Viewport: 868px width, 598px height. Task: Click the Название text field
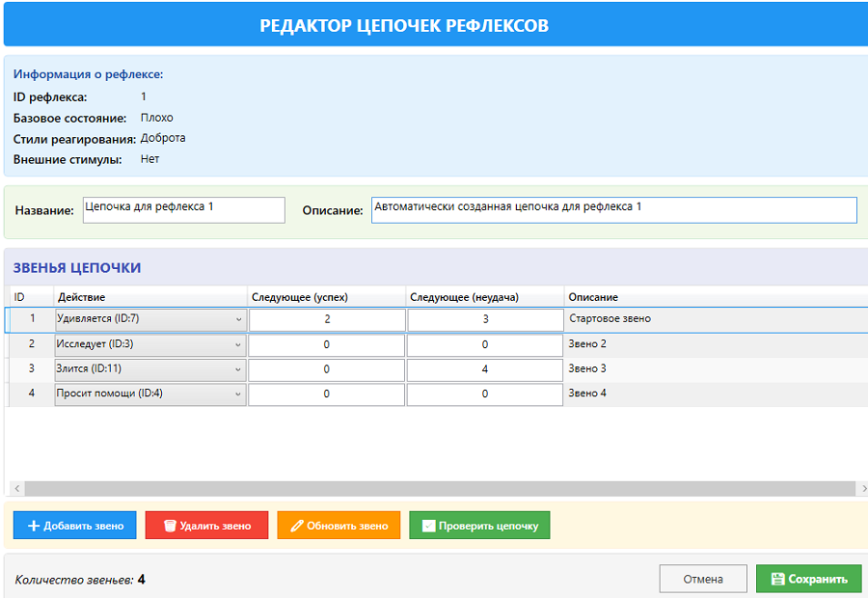183,210
